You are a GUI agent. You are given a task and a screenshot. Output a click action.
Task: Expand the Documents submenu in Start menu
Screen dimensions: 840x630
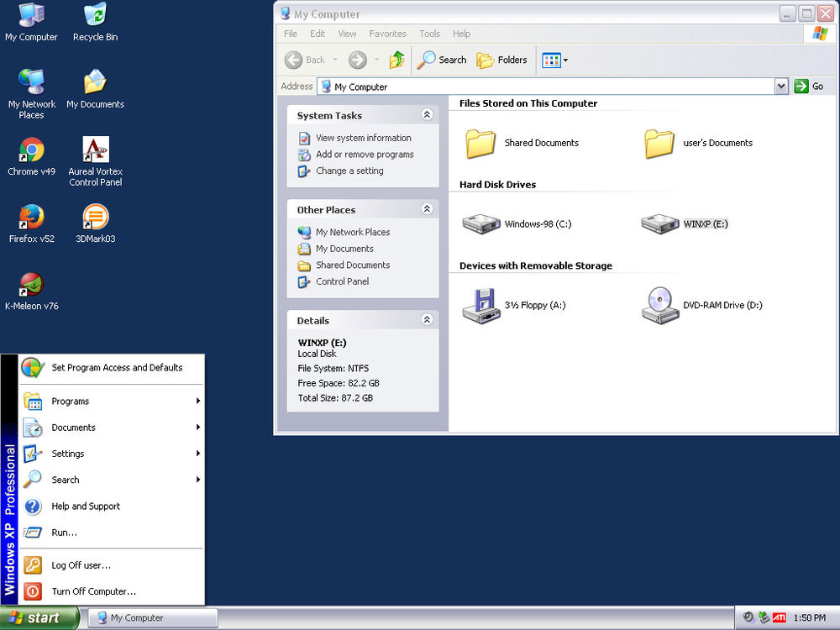coord(111,428)
